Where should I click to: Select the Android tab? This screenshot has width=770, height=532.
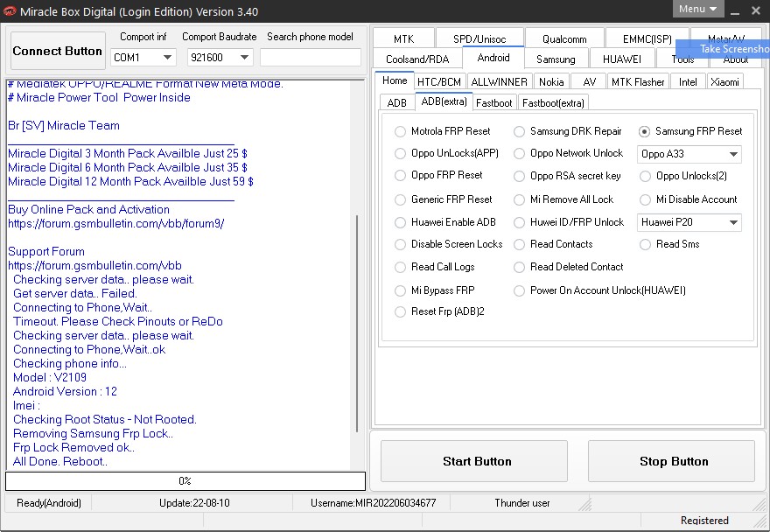coord(493,58)
